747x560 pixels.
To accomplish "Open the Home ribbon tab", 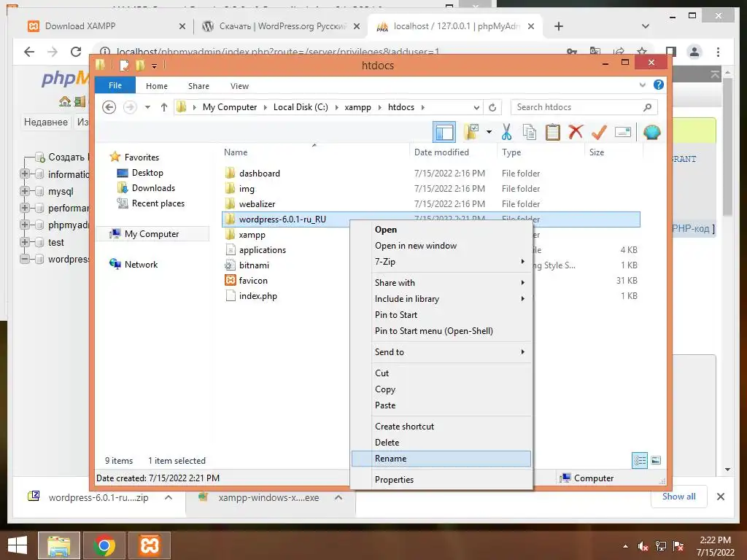I will pos(157,86).
